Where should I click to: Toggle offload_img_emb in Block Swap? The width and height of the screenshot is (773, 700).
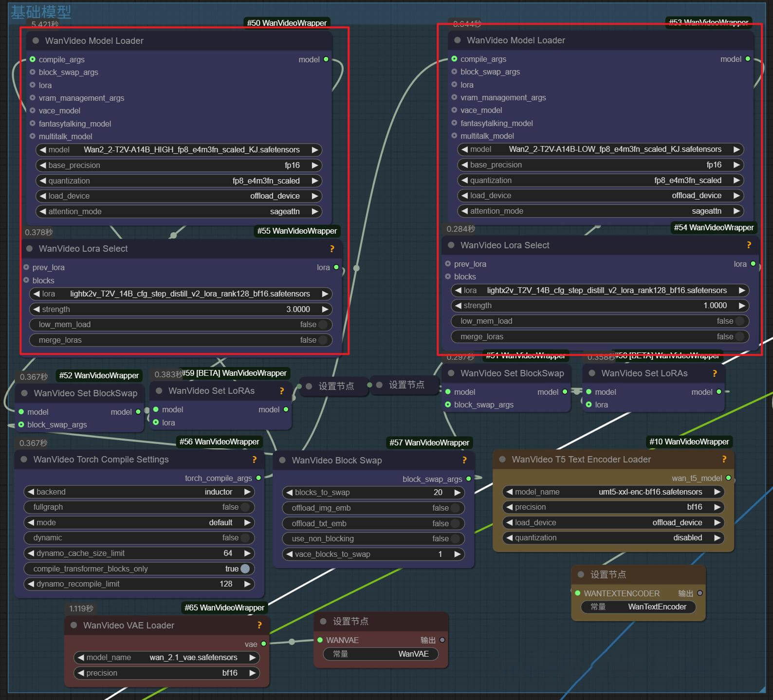(373, 508)
